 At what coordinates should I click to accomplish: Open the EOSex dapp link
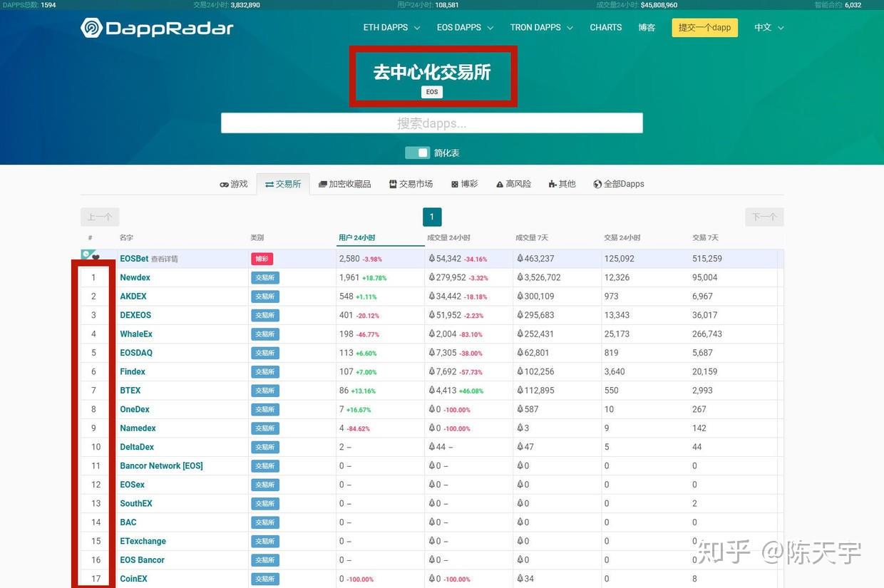coord(133,485)
